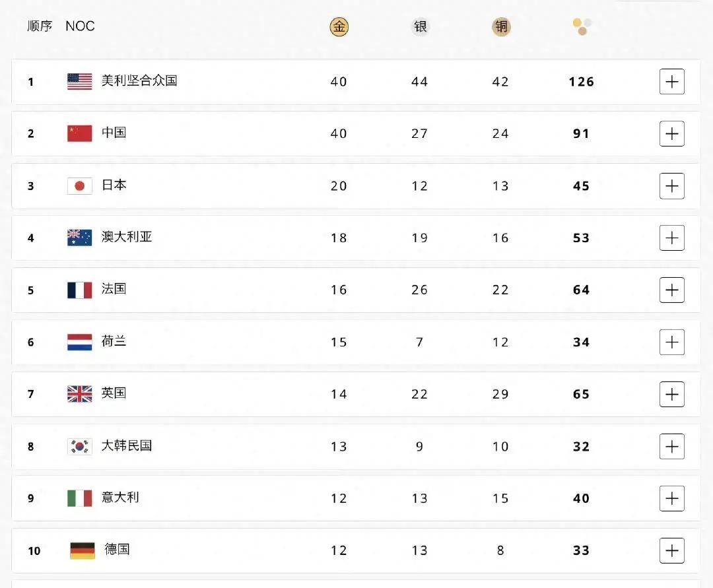Click the gold medal column icon
Viewport: 713px width, 588px height.
[339, 27]
